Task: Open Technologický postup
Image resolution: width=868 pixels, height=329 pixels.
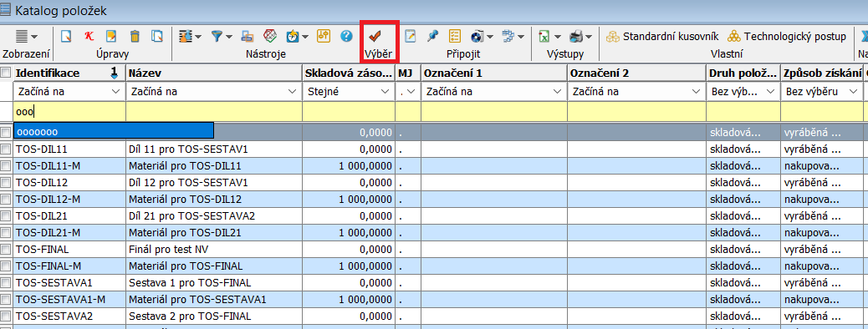Action: (x=787, y=37)
